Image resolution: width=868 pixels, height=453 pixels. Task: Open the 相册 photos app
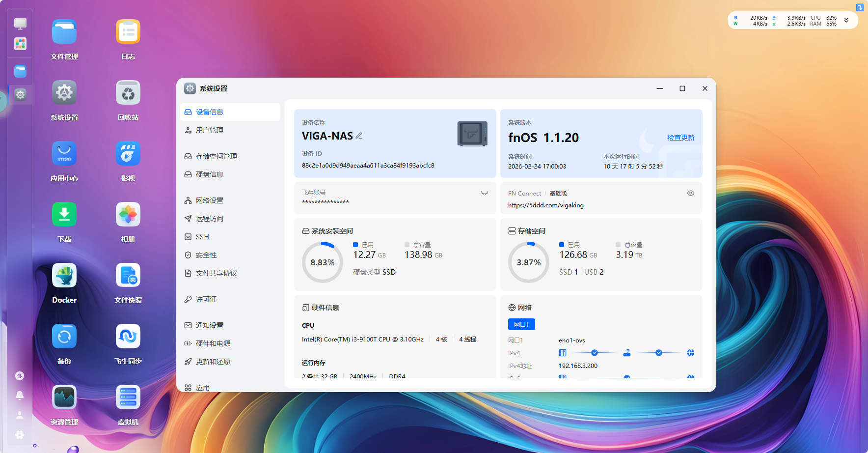128,215
